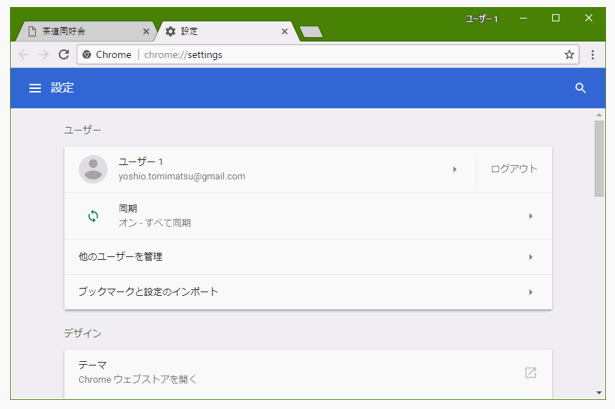The width and height of the screenshot is (615, 409).
Task: Select the 設定 tab
Action: coord(225,31)
